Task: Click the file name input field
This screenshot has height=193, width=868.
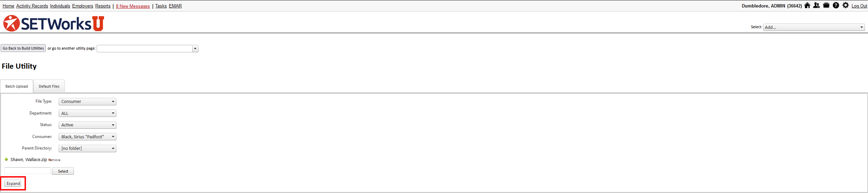Action: point(27,171)
